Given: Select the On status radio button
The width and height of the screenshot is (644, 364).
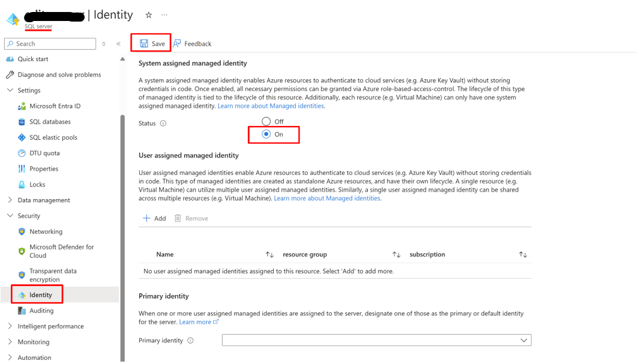Looking at the screenshot, I should 264,134.
